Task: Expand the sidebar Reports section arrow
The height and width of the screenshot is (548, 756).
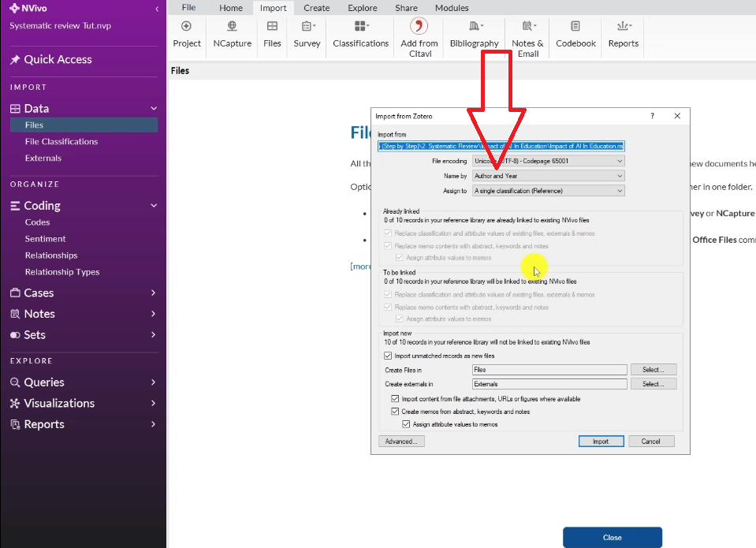Action: [153, 424]
